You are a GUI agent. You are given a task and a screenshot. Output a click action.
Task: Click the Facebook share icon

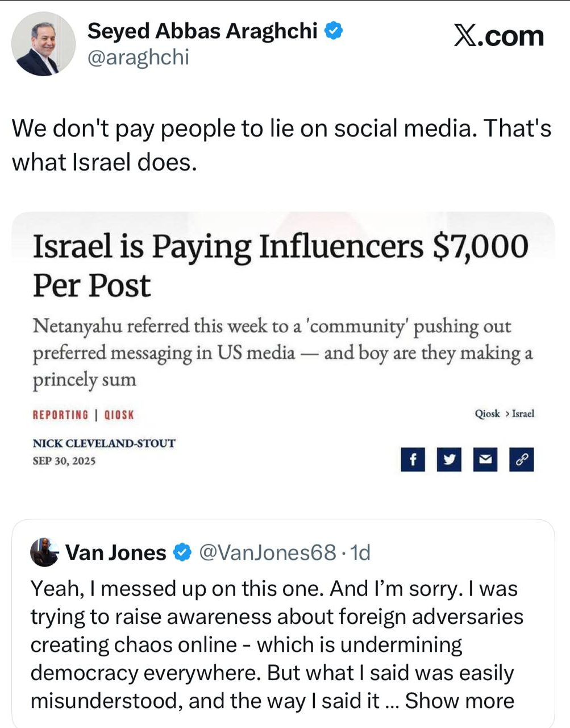click(413, 460)
